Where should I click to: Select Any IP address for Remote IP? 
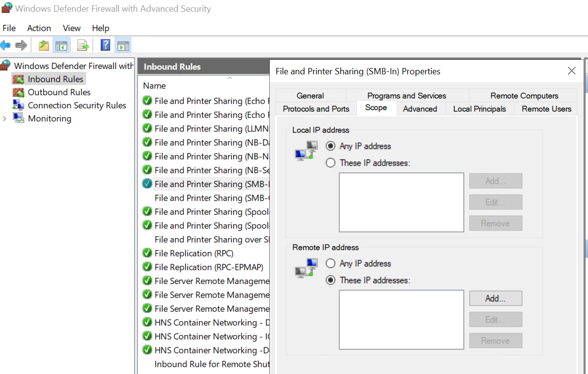331,263
